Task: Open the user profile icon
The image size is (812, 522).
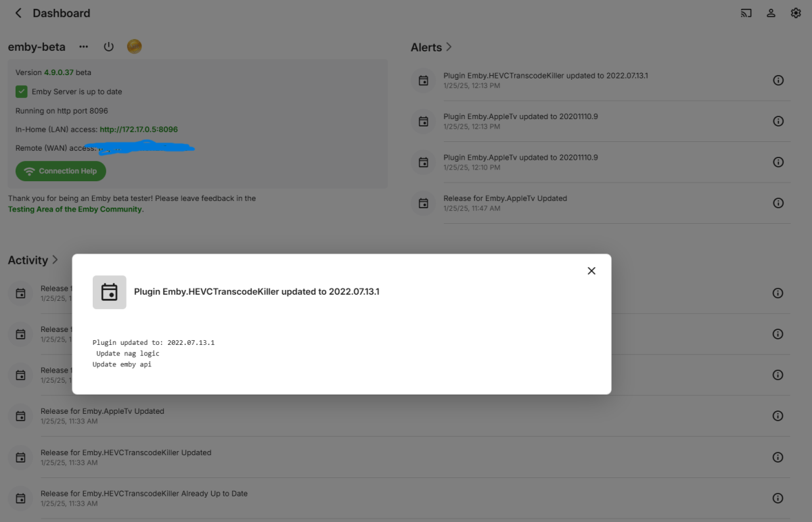Action: [771, 13]
